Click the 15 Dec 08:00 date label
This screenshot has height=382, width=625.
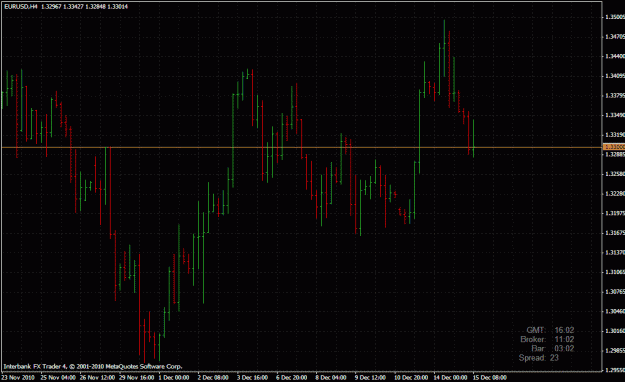click(490, 377)
